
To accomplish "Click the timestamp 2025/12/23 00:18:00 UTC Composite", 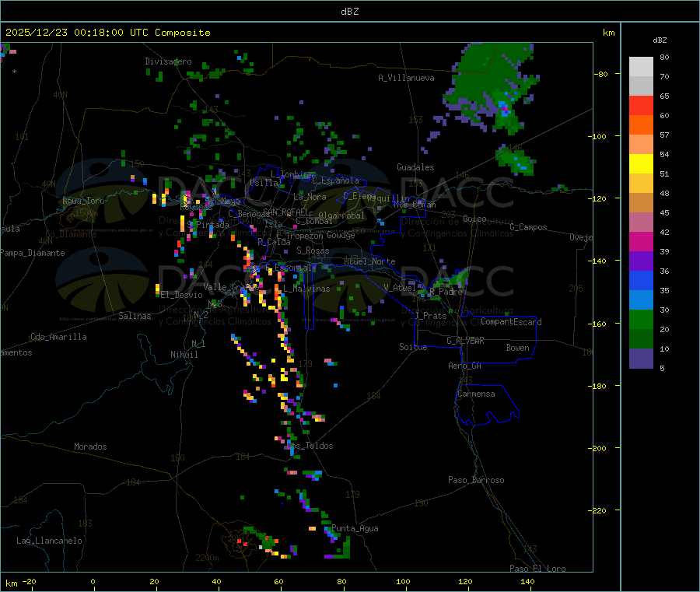I will (107, 33).
